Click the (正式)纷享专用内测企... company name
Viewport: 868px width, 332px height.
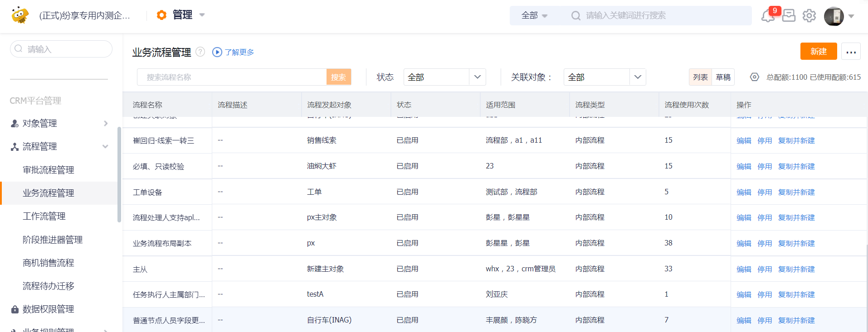click(x=85, y=15)
